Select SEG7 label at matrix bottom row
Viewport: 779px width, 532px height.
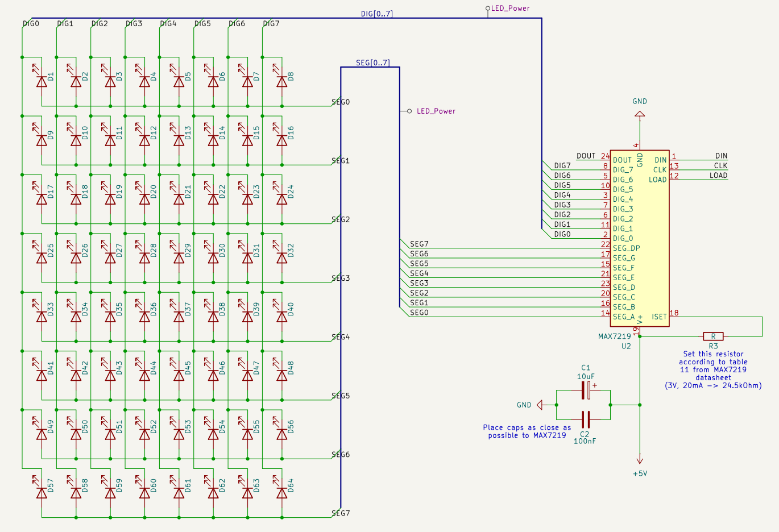[x=341, y=513]
